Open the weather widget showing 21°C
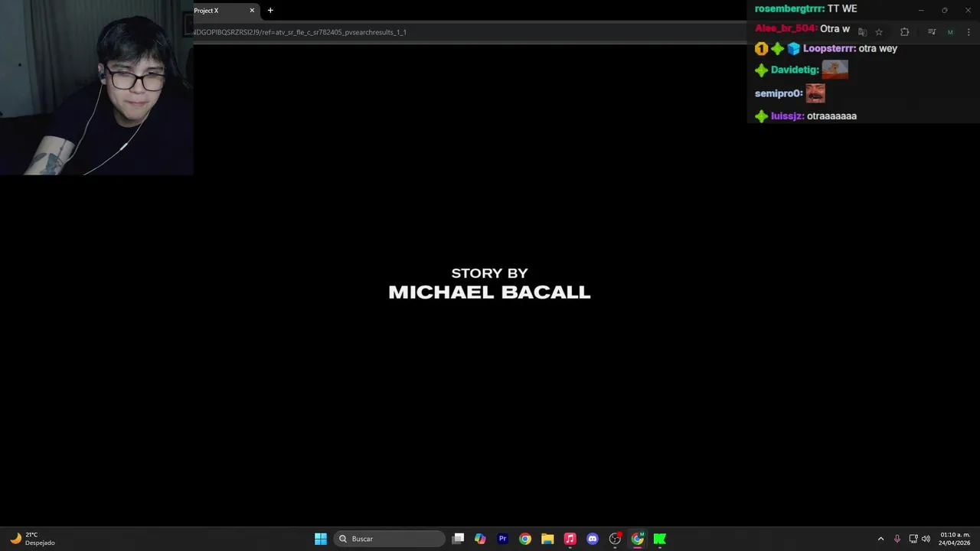Image resolution: width=980 pixels, height=551 pixels. (x=31, y=539)
